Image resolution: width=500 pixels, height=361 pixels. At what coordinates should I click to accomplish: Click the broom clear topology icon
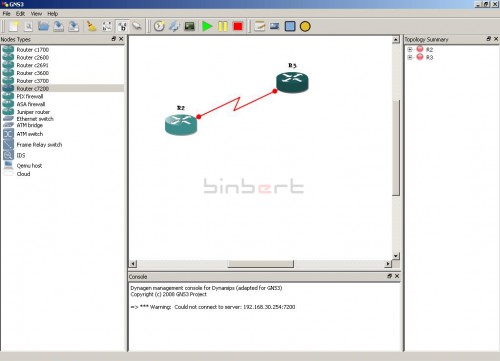click(x=91, y=26)
